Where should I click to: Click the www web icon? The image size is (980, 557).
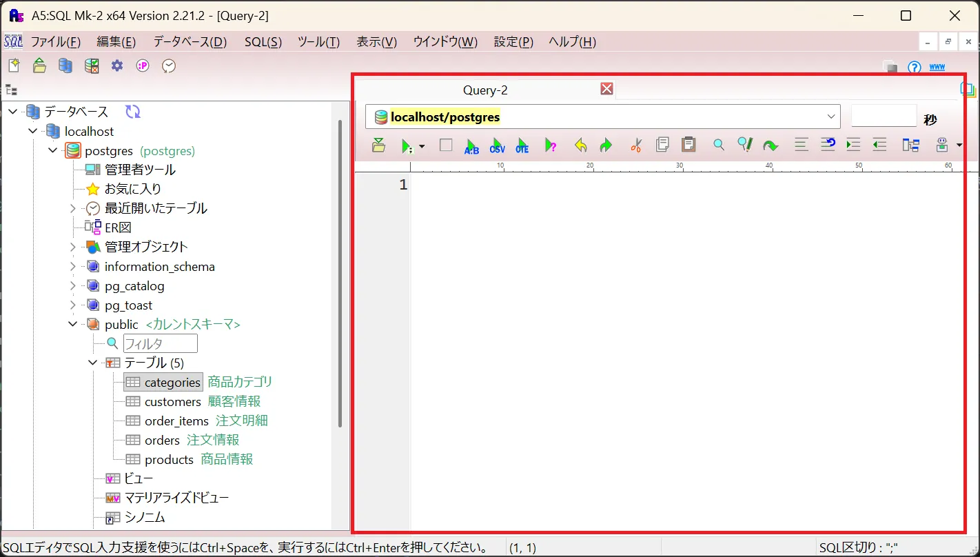937,67
